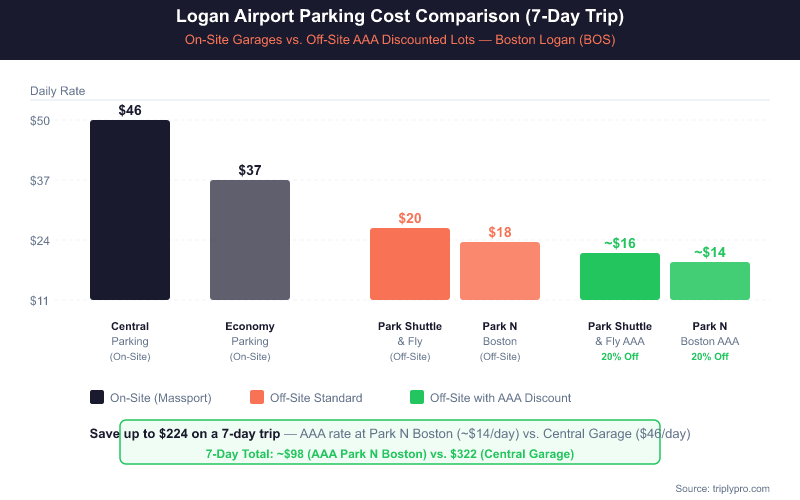The height and width of the screenshot is (500, 800).
Task: Click the Daily Rate axis title
Action: click(57, 91)
